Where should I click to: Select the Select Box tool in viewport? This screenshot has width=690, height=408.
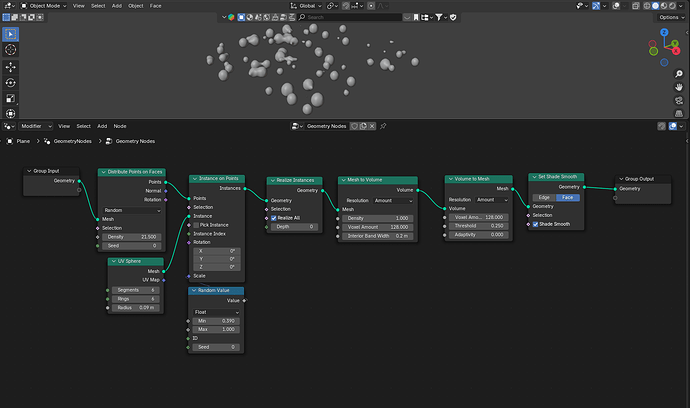(11, 34)
